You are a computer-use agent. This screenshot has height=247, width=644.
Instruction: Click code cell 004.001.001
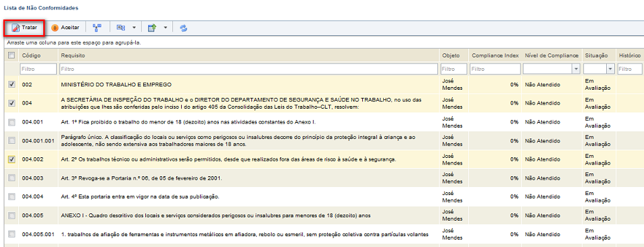(x=39, y=141)
